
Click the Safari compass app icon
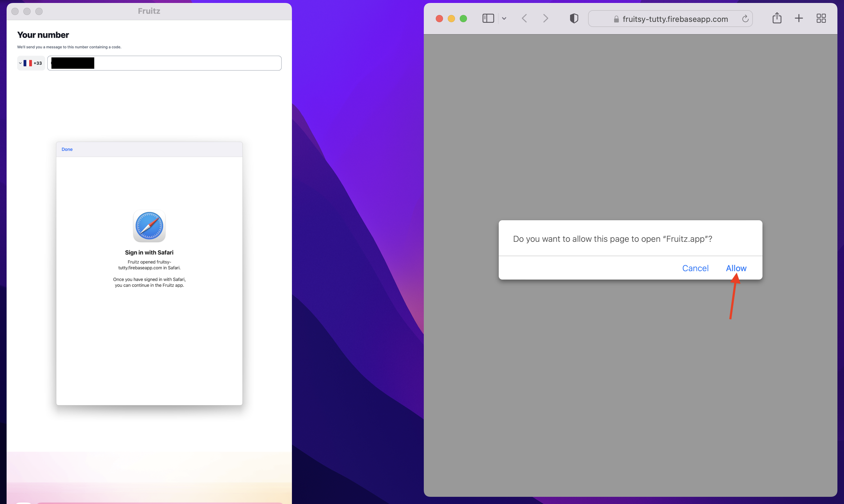(x=149, y=226)
